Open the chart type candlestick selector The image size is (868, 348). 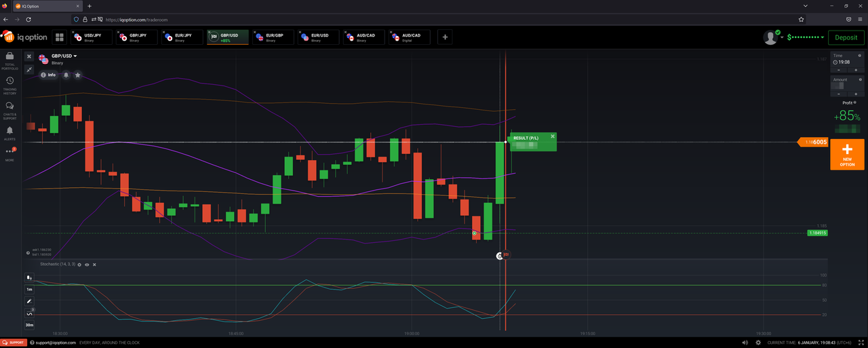(x=29, y=277)
